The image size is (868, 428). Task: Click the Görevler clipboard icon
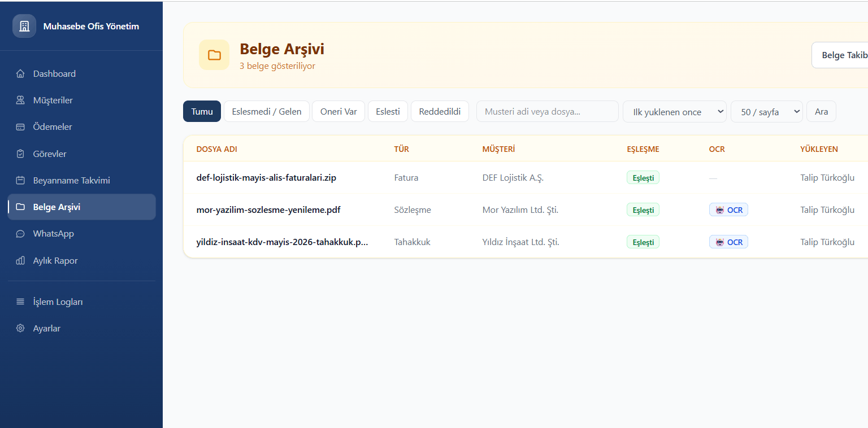(20, 154)
